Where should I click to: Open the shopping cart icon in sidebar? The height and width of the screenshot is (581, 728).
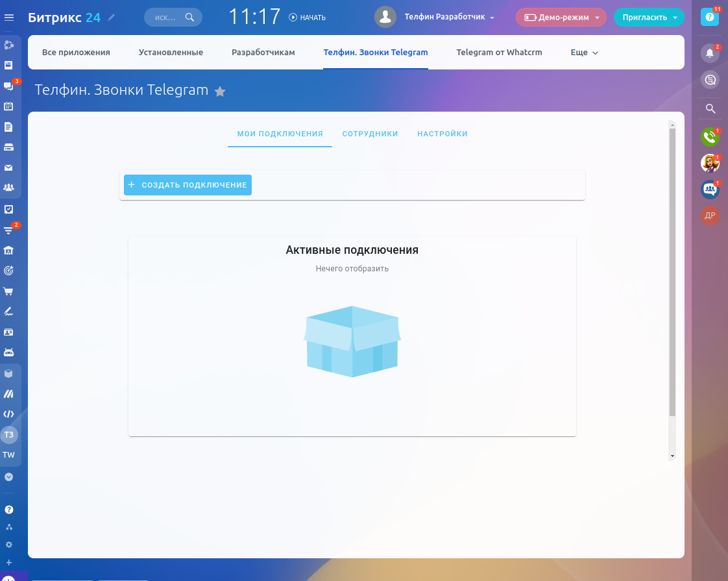click(x=9, y=291)
